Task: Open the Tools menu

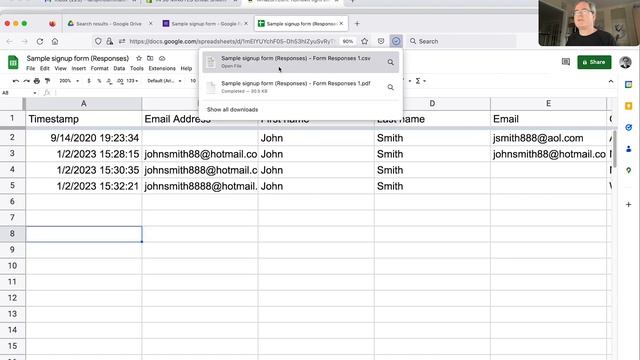Action: point(137,69)
